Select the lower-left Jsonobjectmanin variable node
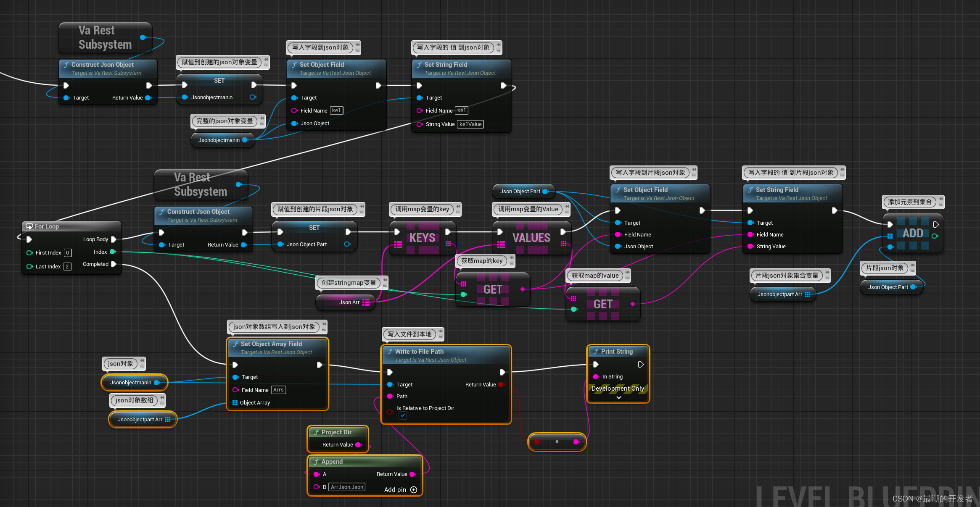The height and width of the screenshot is (507, 980). [x=135, y=382]
